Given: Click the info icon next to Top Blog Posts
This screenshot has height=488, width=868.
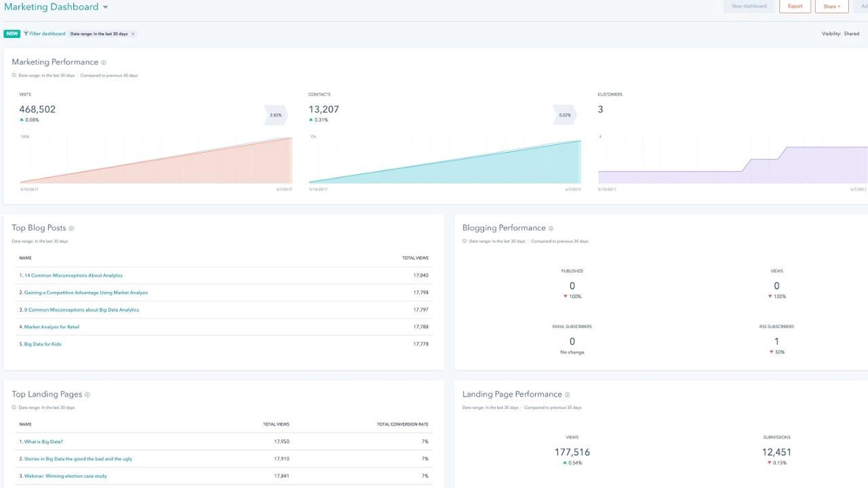Looking at the screenshot, I should coord(71,228).
